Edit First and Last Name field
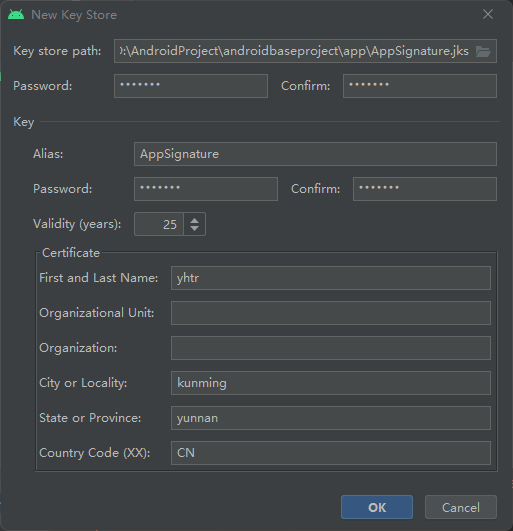 331,278
